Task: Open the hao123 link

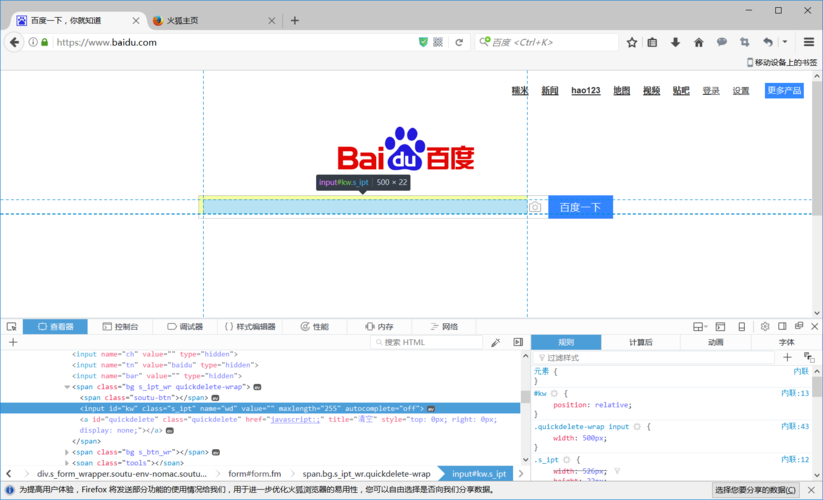Action: coord(586,90)
